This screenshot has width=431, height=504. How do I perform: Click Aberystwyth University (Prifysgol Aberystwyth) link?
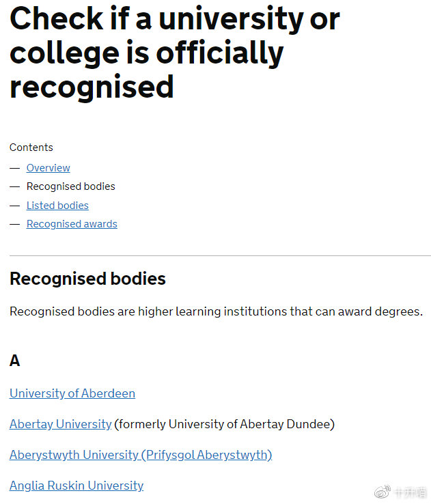[141, 455]
